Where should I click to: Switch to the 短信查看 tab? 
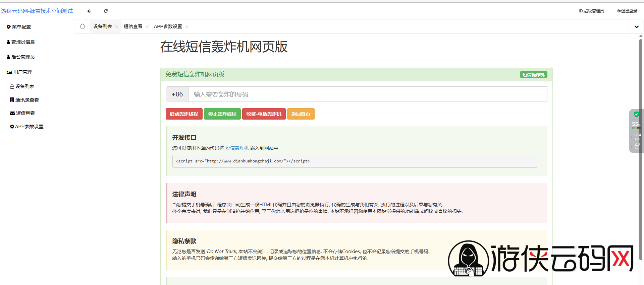coord(133,26)
